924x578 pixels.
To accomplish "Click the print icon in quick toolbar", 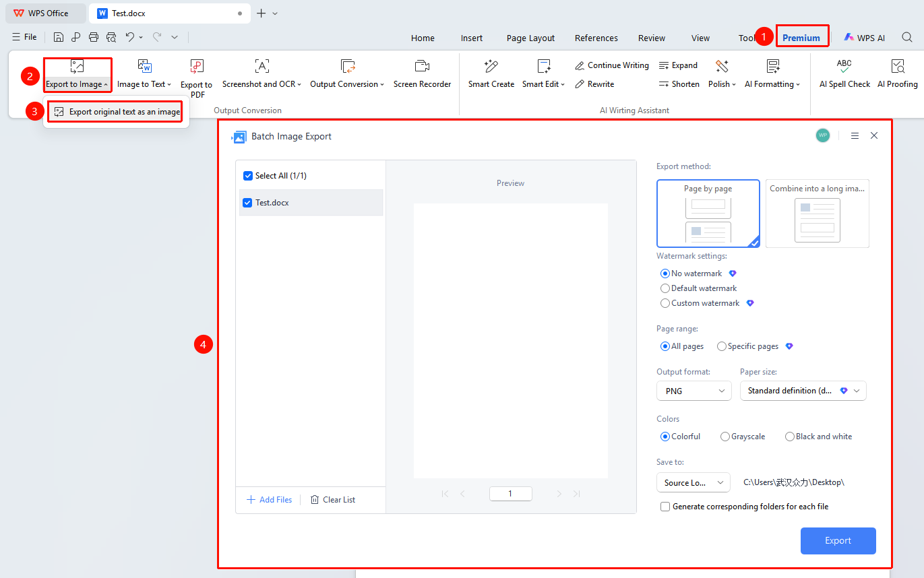I will click(x=94, y=37).
